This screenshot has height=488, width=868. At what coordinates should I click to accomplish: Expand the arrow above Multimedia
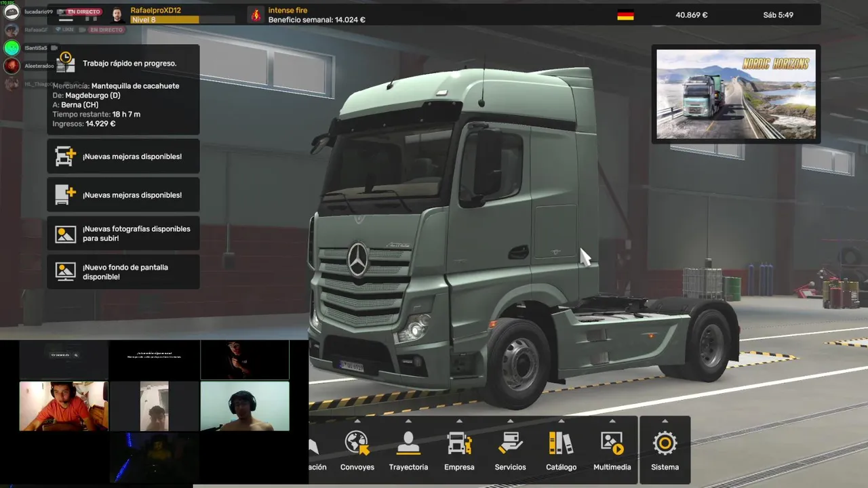point(612,421)
